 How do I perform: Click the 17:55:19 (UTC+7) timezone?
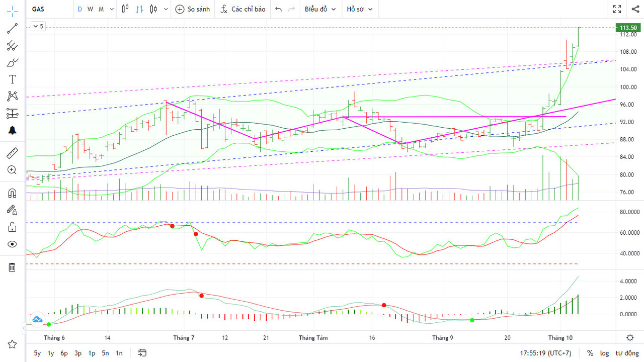pyautogui.click(x=546, y=353)
